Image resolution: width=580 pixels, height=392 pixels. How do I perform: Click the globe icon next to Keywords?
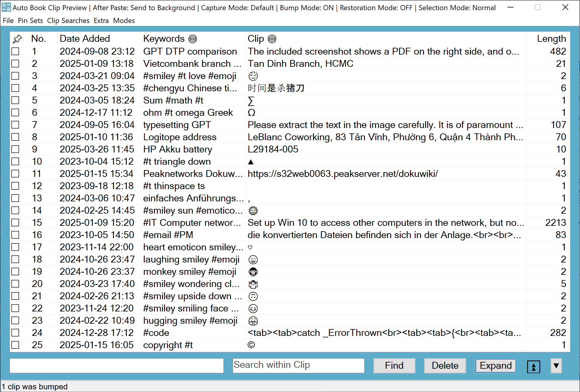tap(193, 39)
